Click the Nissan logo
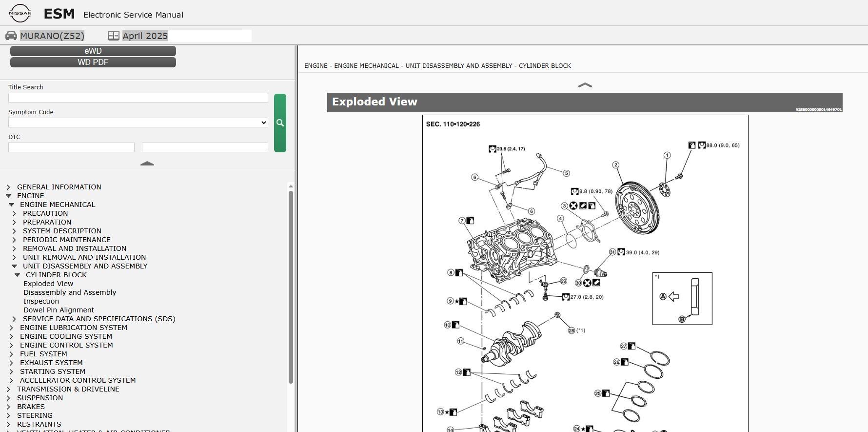 click(20, 13)
